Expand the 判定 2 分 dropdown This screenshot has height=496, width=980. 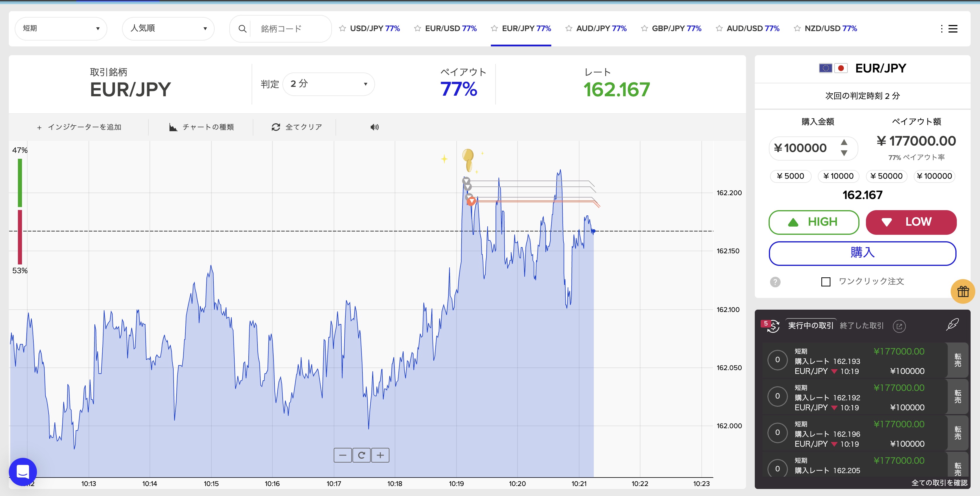[x=328, y=84]
